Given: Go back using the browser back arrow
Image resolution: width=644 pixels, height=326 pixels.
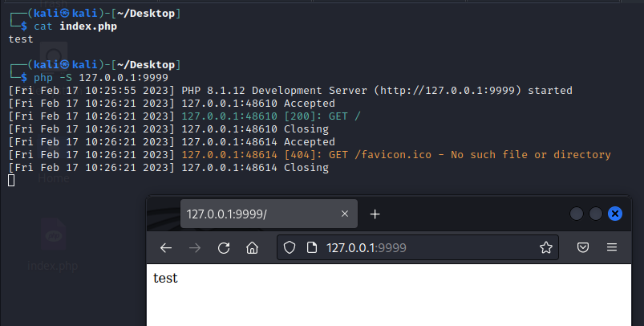Looking at the screenshot, I should (166, 248).
